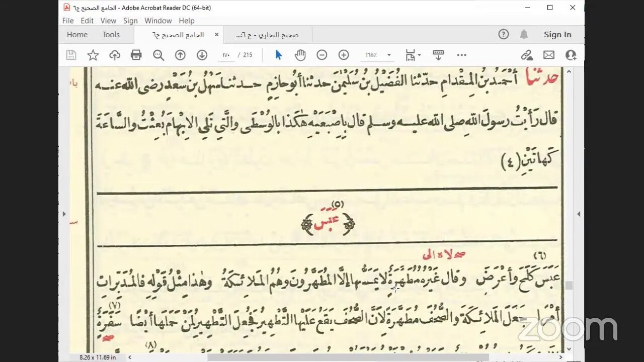Maximize the Acrobat Reader window
This screenshot has width=644, height=362.
click(550, 8)
